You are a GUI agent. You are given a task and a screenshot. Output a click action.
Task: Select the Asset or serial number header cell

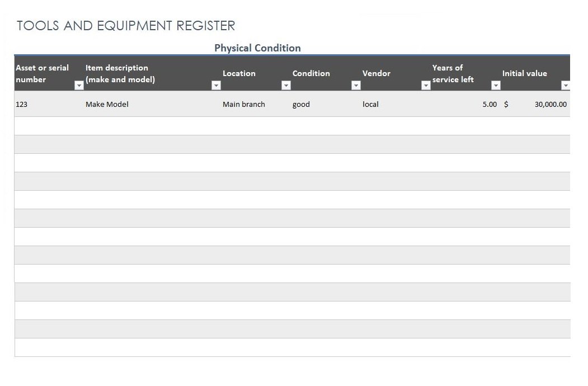42,73
